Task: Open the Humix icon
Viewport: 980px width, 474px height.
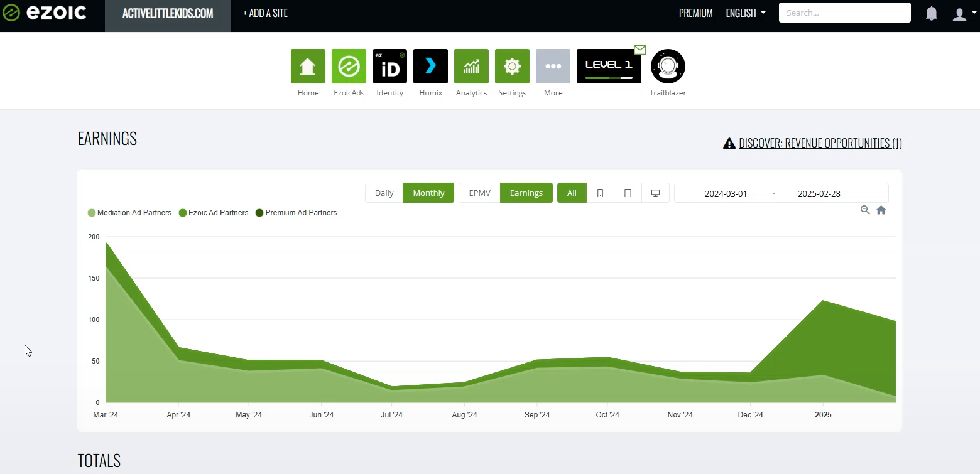Action: click(x=430, y=66)
